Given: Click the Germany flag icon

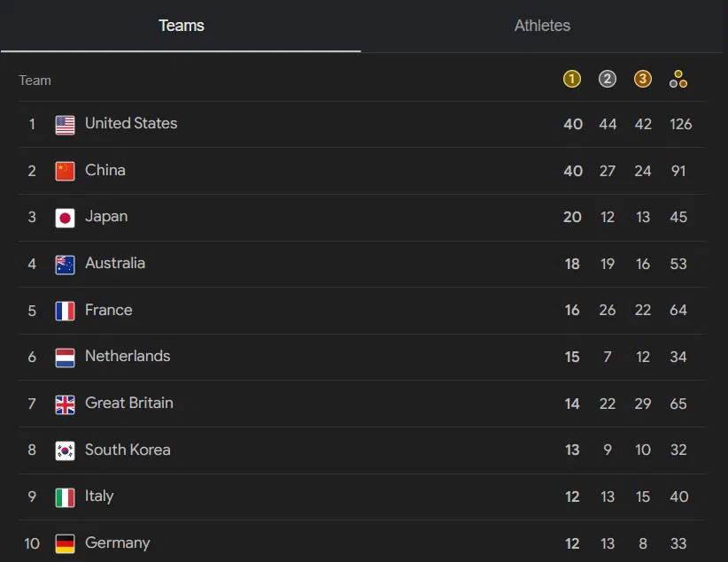Looking at the screenshot, I should pyautogui.click(x=65, y=543).
